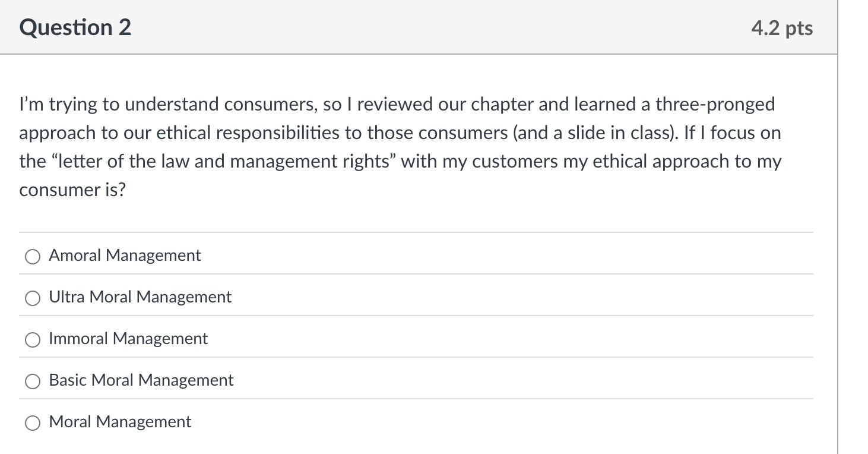The width and height of the screenshot is (868, 454).
Task: Click the Ultra Moral Management answer text
Action: point(140,297)
